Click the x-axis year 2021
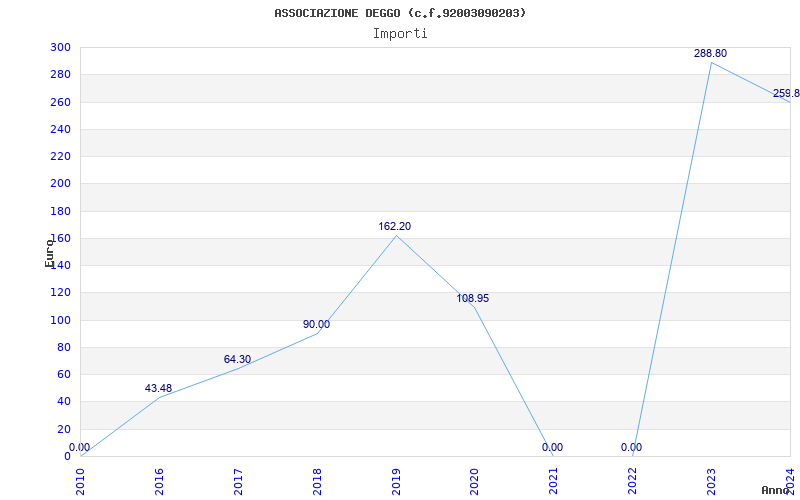 point(554,481)
